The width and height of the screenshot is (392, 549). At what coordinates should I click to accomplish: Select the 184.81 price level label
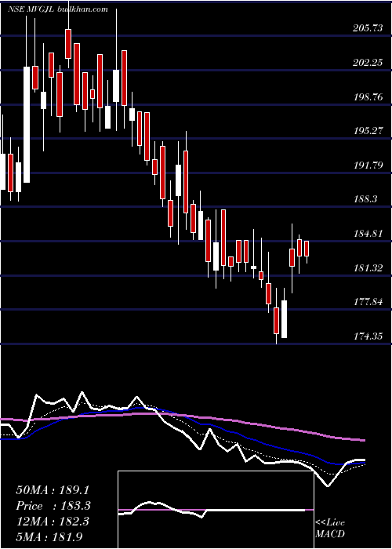[x=368, y=234]
